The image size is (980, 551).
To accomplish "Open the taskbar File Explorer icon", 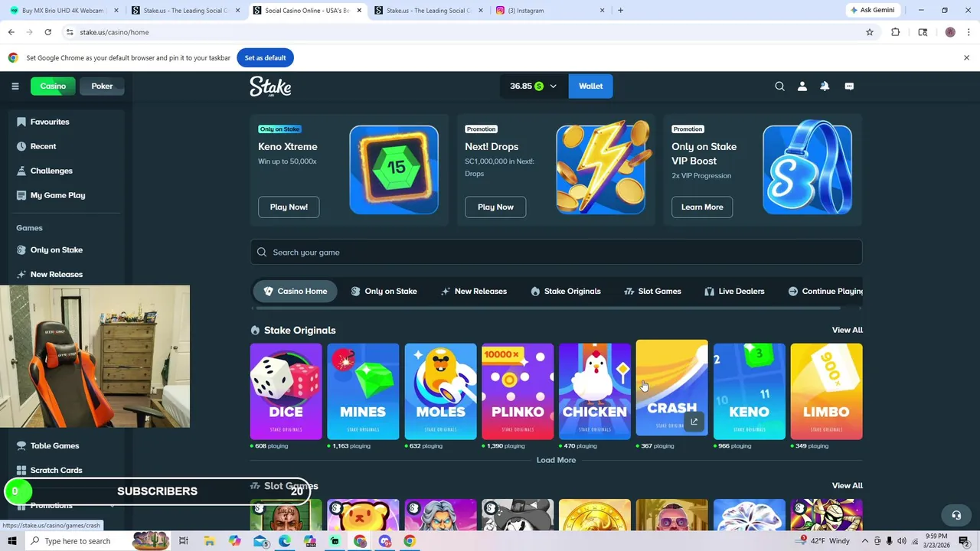I will click(x=209, y=541).
